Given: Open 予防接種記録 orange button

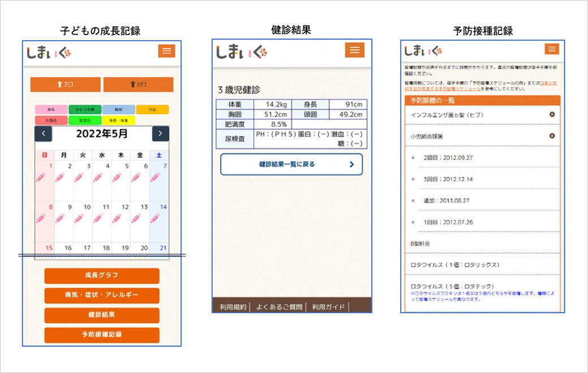Looking at the screenshot, I should click(102, 335).
